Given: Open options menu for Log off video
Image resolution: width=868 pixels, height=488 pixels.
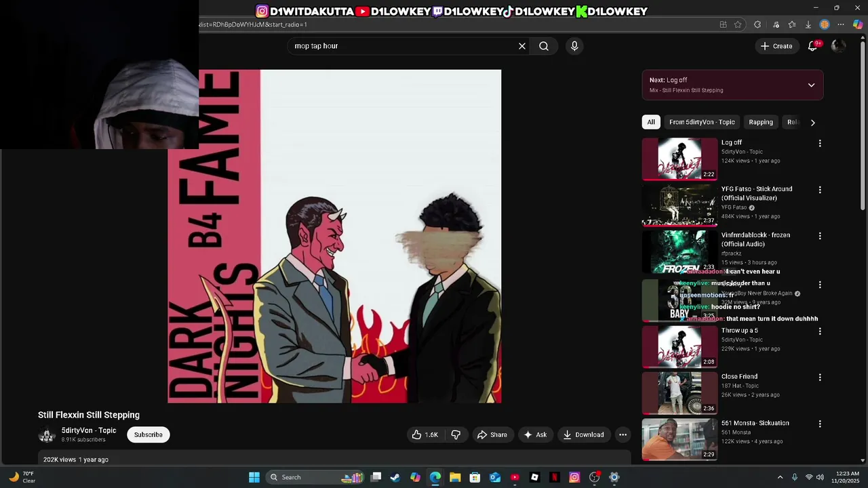Looking at the screenshot, I should coord(820,144).
